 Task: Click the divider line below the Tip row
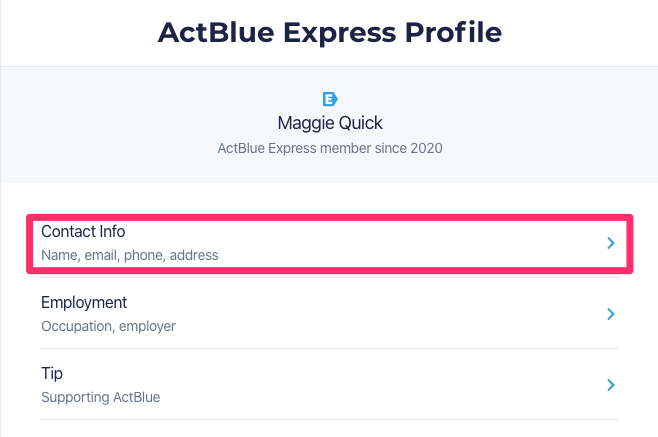click(x=330, y=419)
